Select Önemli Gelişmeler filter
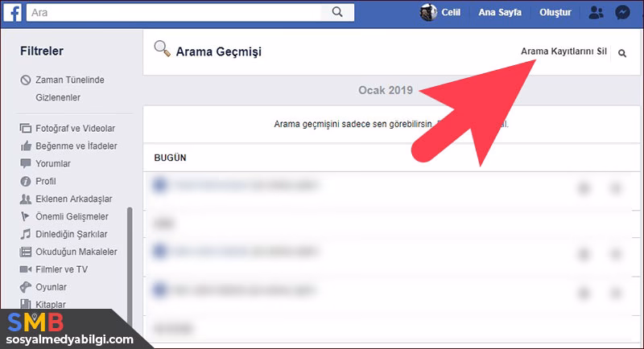 coord(72,216)
